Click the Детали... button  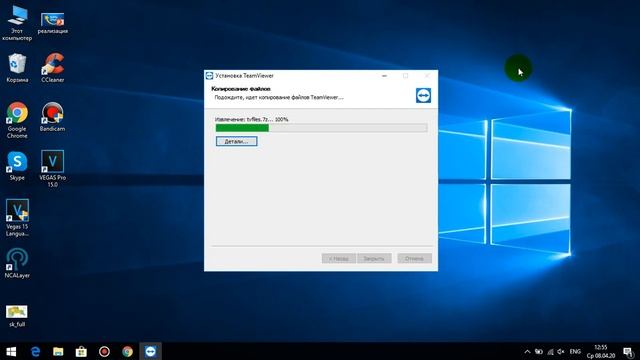tap(236, 141)
